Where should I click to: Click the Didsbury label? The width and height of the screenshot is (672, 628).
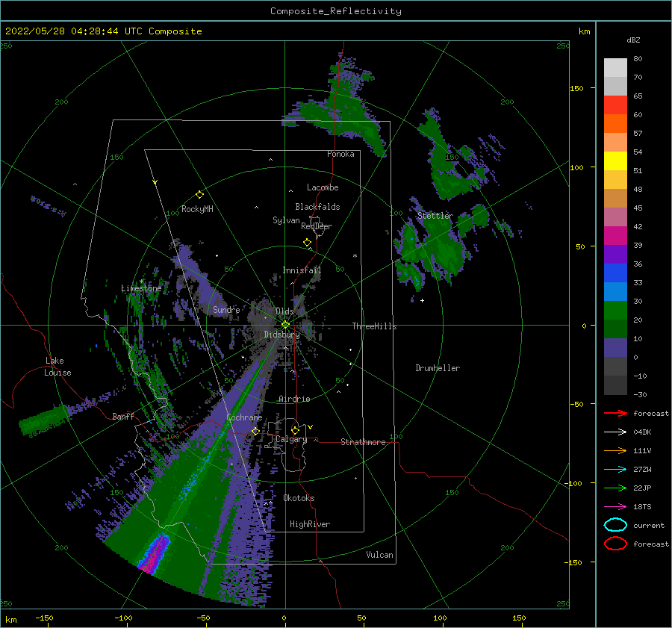pyautogui.click(x=281, y=335)
